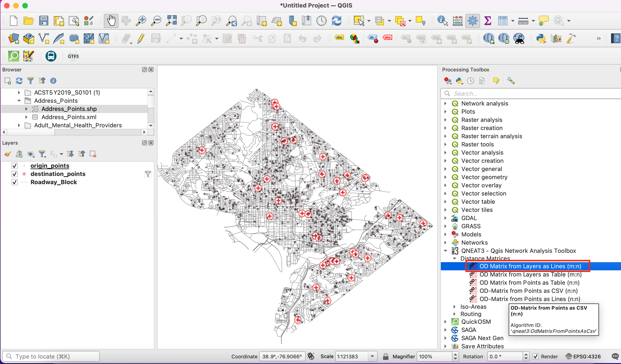Select OD Matrix from Layers as Table (m:n)
Image resolution: width=621 pixels, height=364 pixels.
tap(530, 274)
